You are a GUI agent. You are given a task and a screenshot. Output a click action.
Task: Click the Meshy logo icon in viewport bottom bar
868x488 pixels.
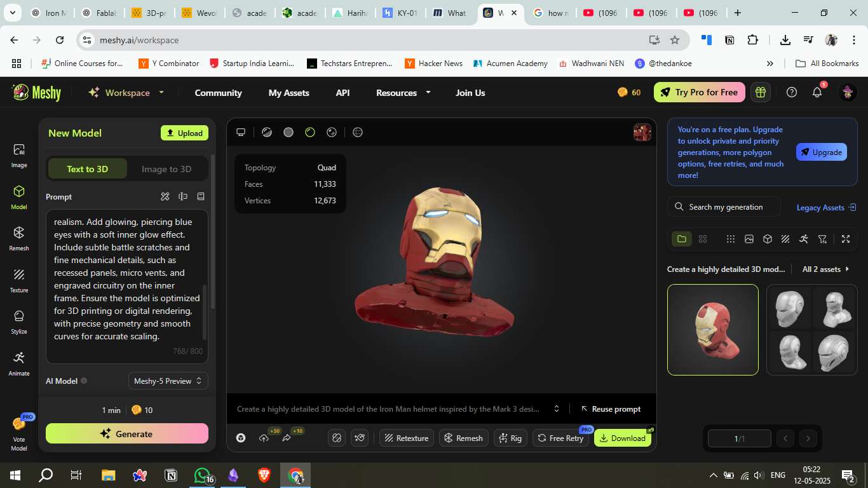[241, 438]
